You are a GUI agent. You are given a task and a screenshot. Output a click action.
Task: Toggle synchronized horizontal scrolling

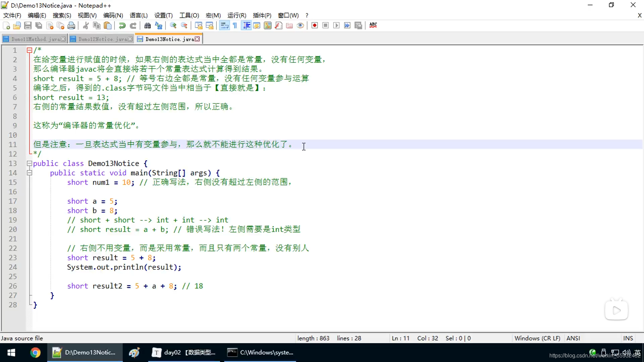pyautogui.click(x=210, y=25)
